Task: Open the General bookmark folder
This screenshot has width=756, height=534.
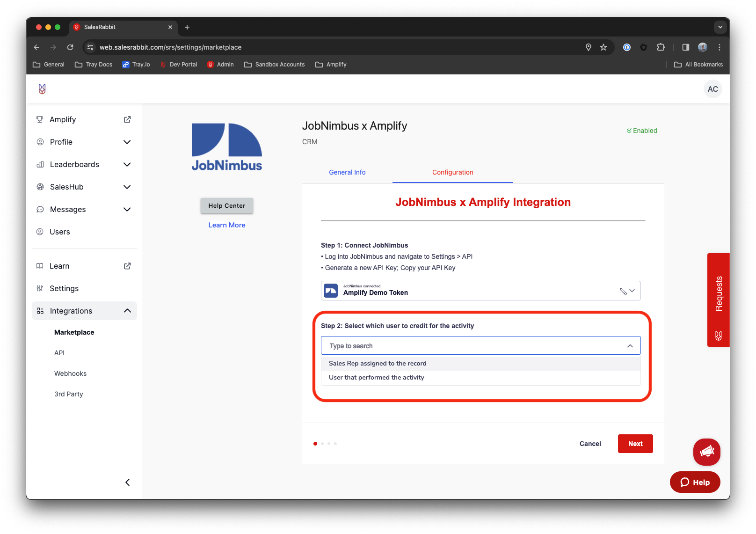Action: tap(49, 65)
